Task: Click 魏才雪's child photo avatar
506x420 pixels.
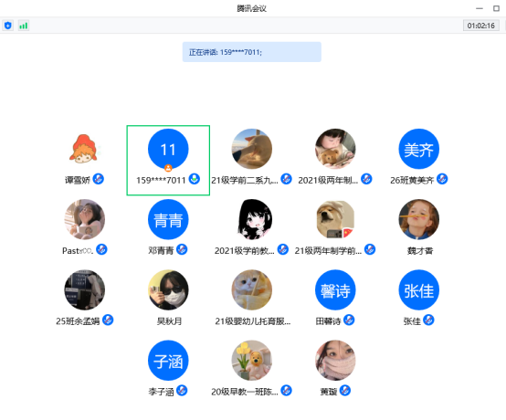Action: tap(419, 219)
